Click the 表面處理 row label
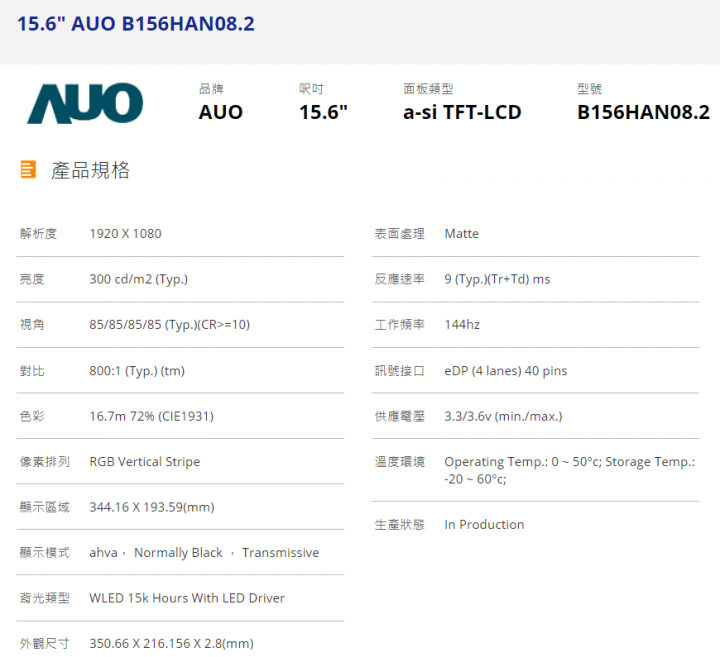Viewport: 720px width, 657px height. point(399,234)
